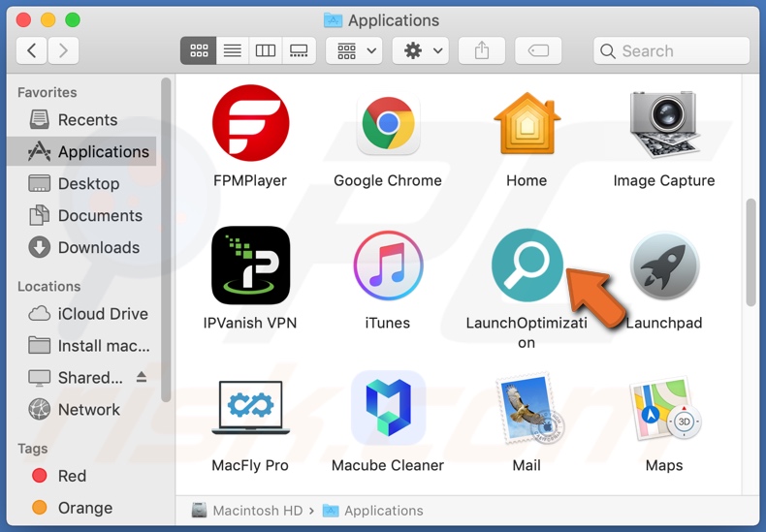
Task: Open Network in the sidebar
Action: tap(82, 410)
